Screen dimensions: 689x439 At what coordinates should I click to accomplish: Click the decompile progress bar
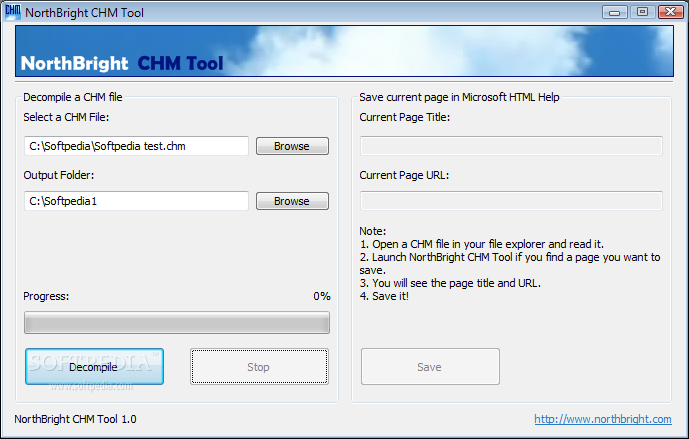[177, 323]
